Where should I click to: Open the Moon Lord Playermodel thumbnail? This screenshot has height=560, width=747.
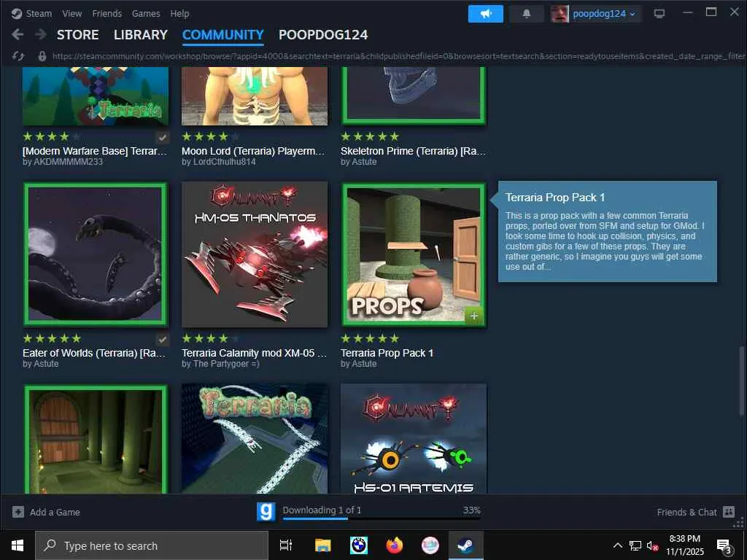255,96
